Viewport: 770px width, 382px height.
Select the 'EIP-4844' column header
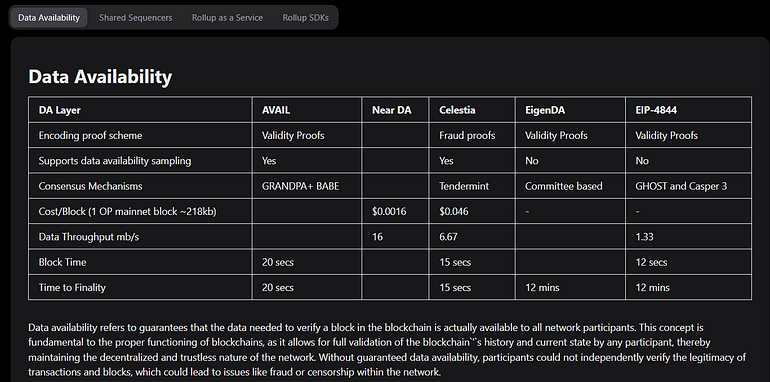click(x=688, y=110)
